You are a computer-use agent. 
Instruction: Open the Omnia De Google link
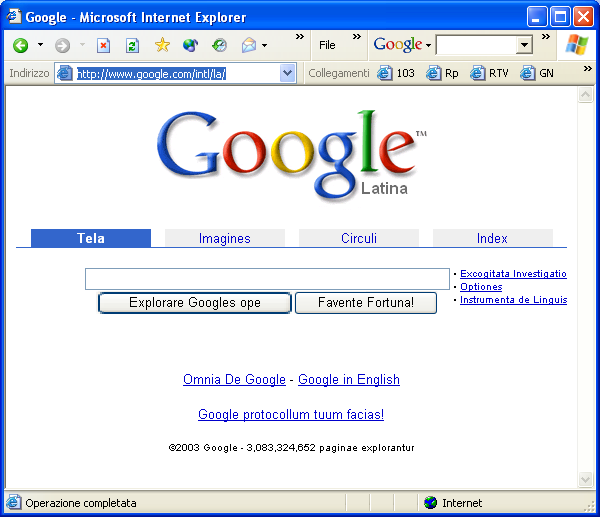point(234,379)
